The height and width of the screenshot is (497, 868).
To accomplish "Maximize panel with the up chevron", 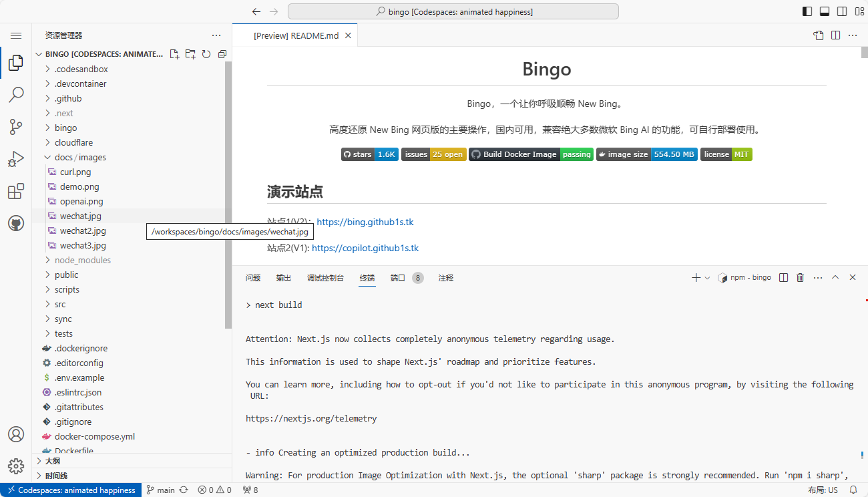I will (x=835, y=278).
